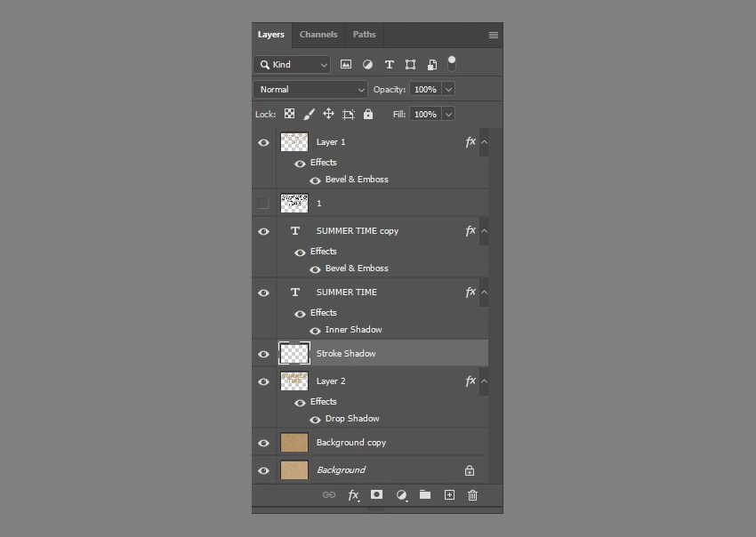The width and height of the screenshot is (756, 537).
Task: Click the Fill percentage field
Action: click(425, 115)
